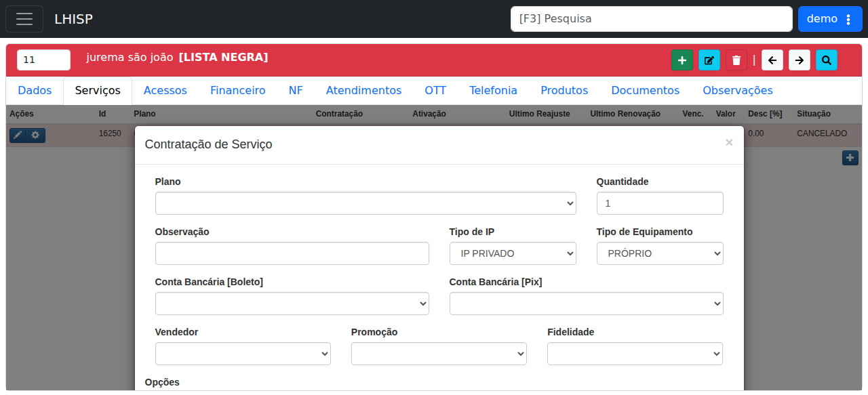Click the client ID field showing 11

pos(43,60)
